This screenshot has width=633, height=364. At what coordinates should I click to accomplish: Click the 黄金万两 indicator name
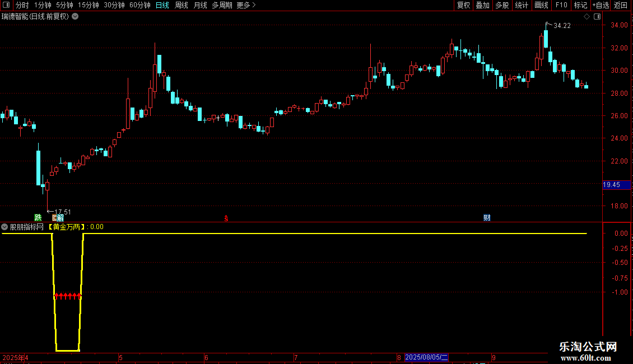point(67,227)
